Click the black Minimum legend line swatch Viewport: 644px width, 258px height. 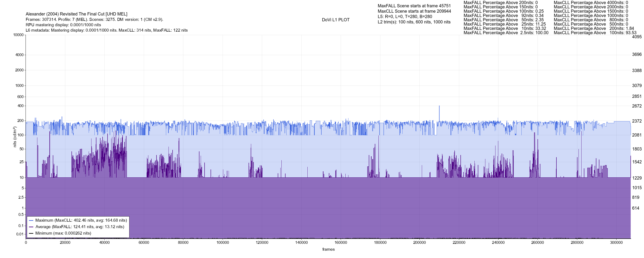click(x=31, y=233)
